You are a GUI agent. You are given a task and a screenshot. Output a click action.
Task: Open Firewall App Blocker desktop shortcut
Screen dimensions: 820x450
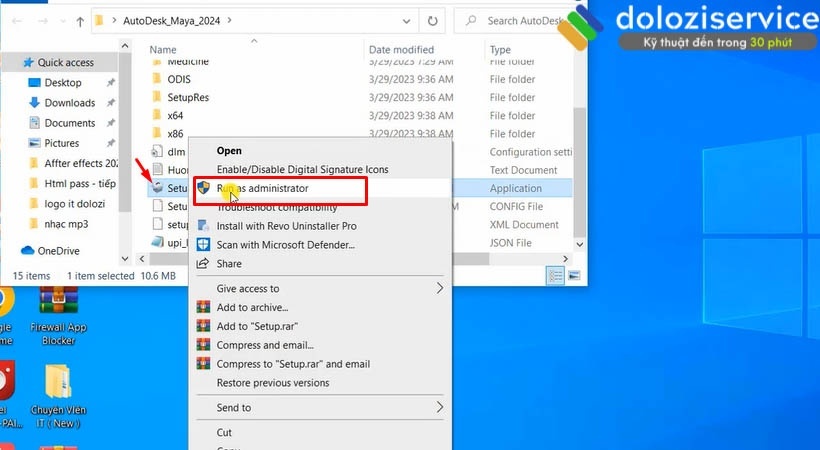click(x=58, y=317)
